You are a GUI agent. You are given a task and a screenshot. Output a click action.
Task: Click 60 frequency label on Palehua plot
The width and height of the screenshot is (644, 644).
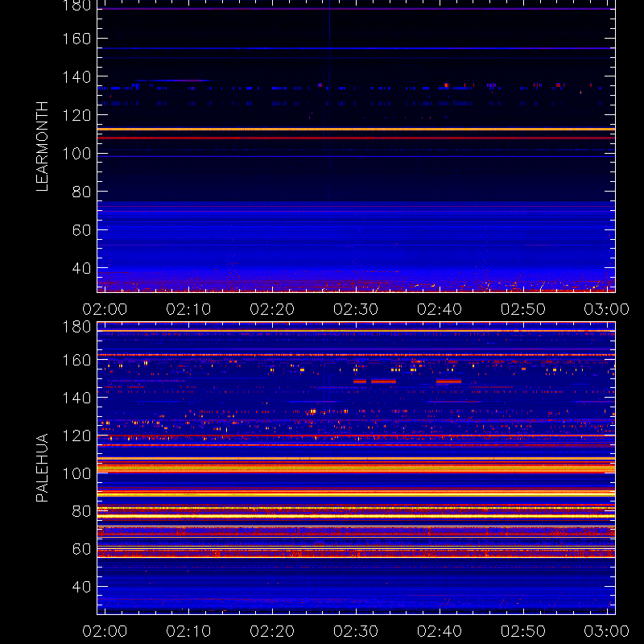coord(81,549)
